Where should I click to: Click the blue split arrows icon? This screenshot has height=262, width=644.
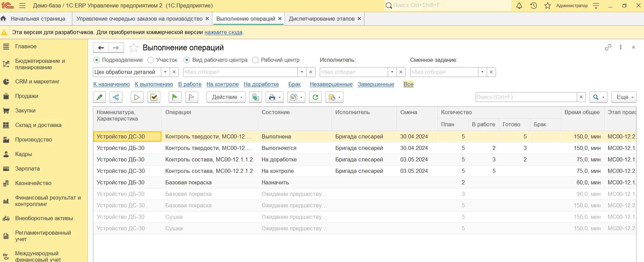pyautogui.click(x=116, y=97)
